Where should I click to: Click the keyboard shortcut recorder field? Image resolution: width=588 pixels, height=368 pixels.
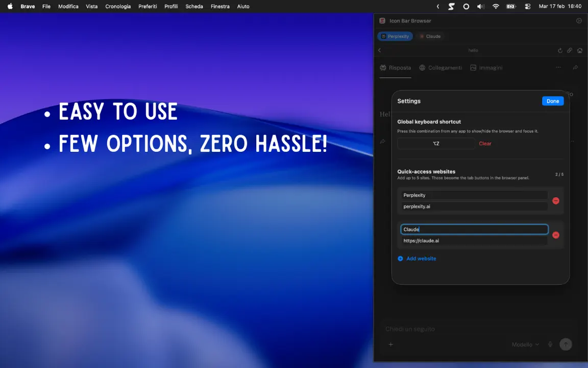[436, 144]
